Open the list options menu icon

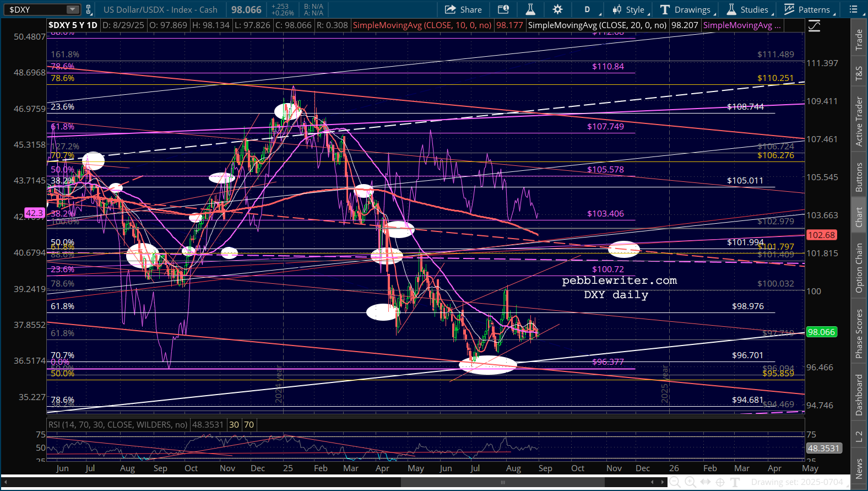(853, 9)
